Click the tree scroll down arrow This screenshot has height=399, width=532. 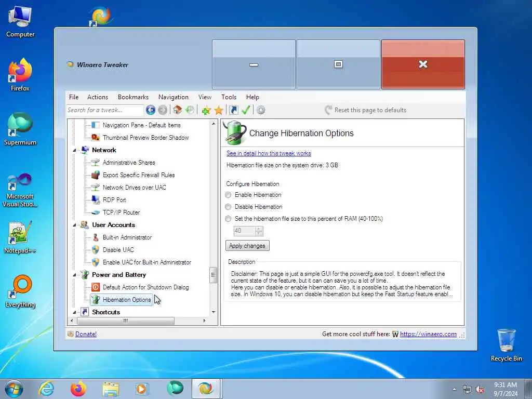214,312
